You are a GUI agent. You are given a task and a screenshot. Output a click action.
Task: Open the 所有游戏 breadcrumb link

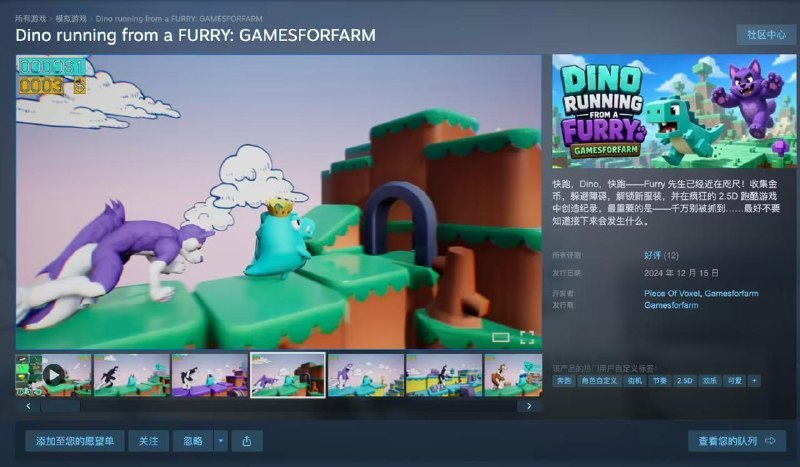tap(31, 18)
